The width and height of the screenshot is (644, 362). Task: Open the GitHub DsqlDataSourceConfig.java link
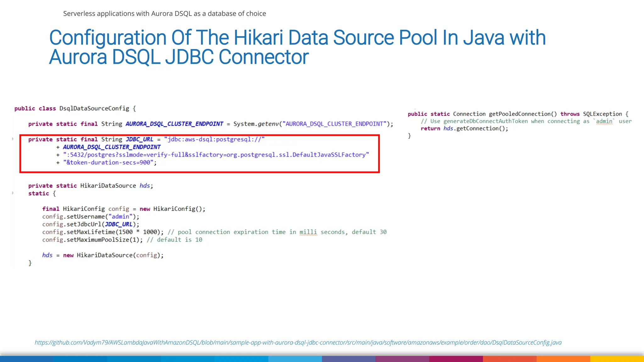[298, 343]
